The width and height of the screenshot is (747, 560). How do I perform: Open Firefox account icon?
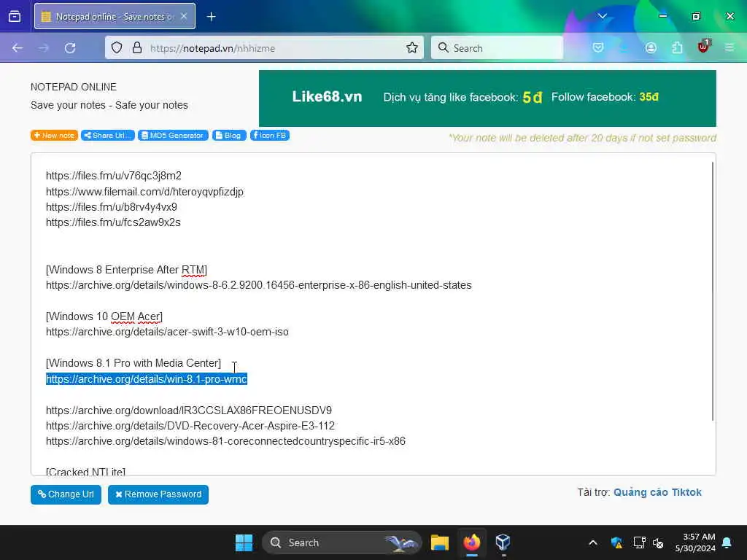click(651, 47)
